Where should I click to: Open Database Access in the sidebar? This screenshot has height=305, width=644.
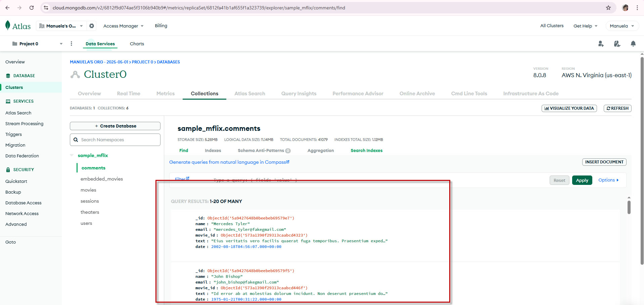pos(24,203)
